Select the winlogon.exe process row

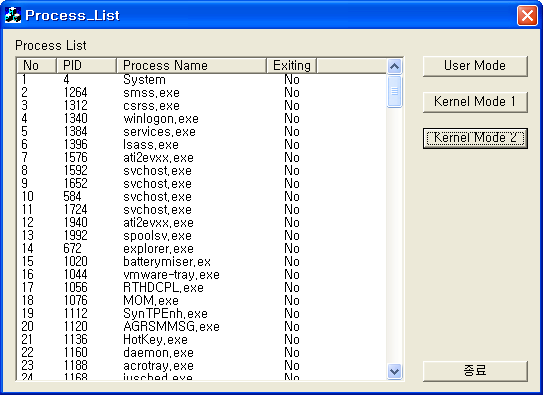point(202,118)
